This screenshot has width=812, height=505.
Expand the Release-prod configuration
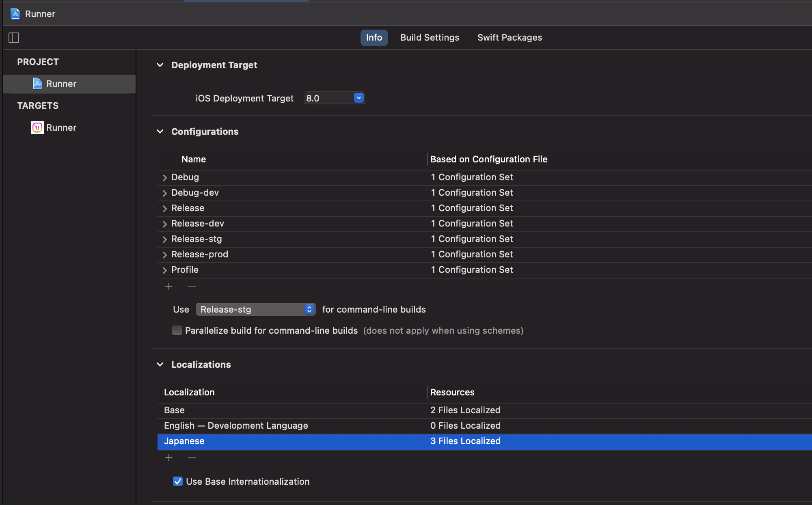(x=165, y=255)
